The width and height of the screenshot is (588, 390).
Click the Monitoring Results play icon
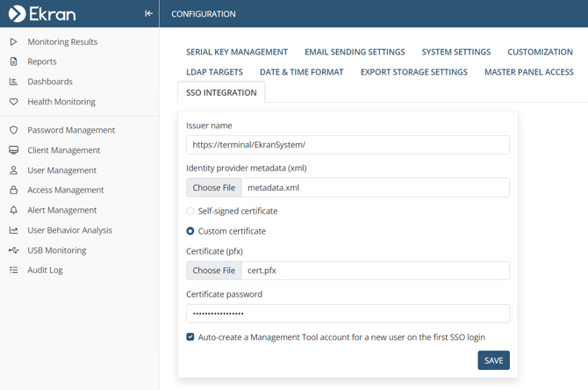(13, 42)
